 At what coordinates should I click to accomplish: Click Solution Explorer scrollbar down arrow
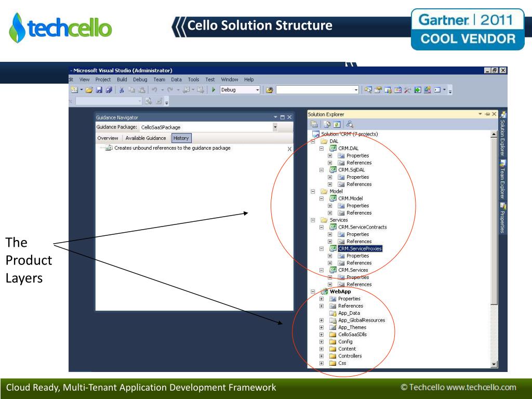coord(494,364)
